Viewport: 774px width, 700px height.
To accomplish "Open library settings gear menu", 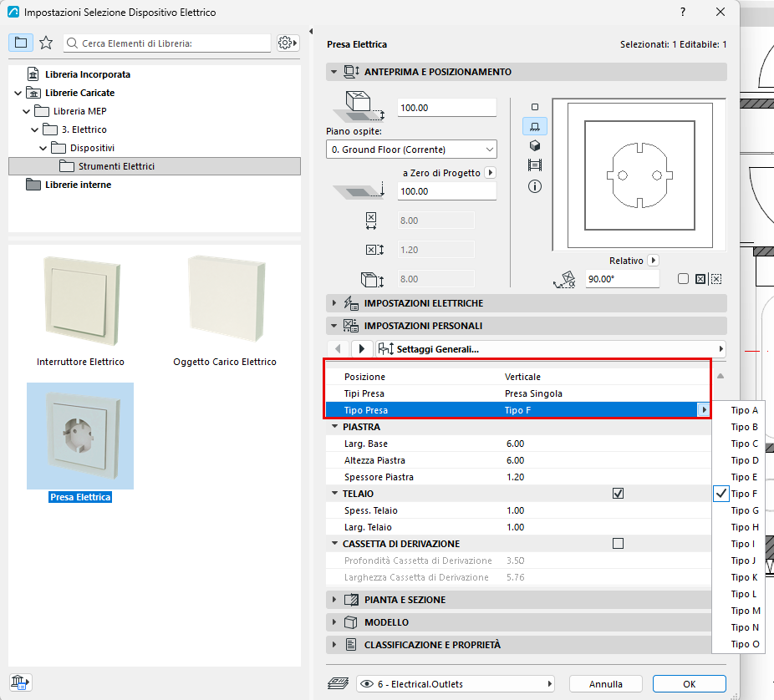I will point(288,43).
